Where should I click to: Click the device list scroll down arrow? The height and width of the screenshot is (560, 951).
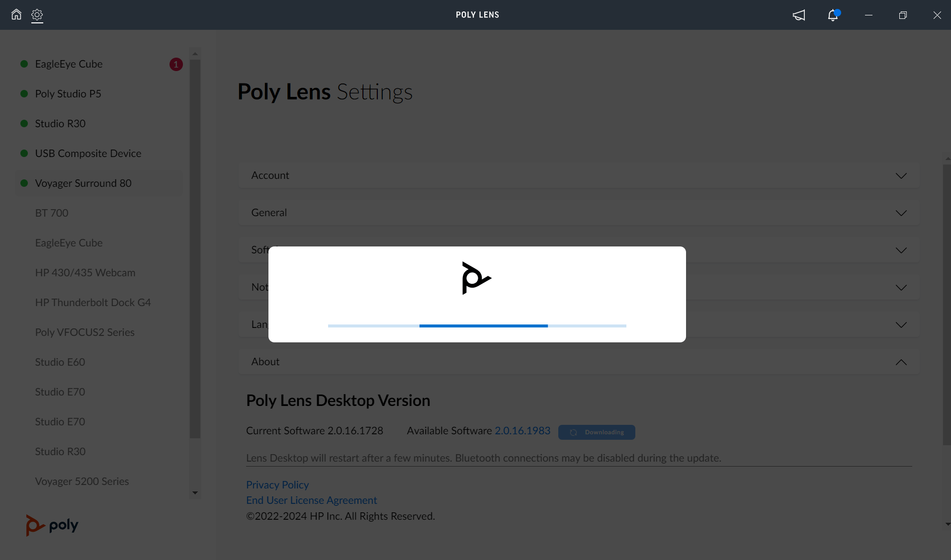(x=195, y=493)
